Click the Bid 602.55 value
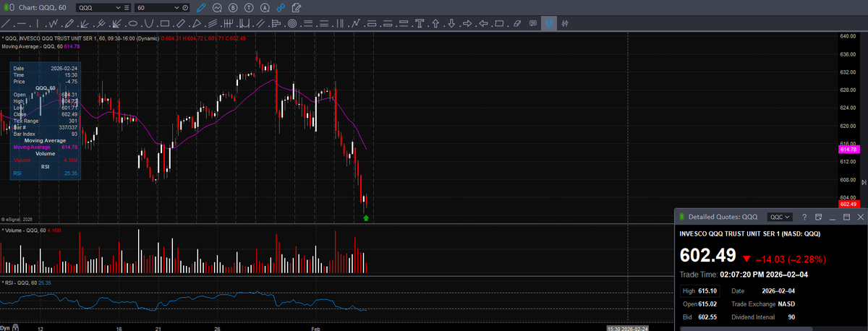Image resolution: width=868 pixels, height=331 pixels. pyautogui.click(x=707, y=317)
